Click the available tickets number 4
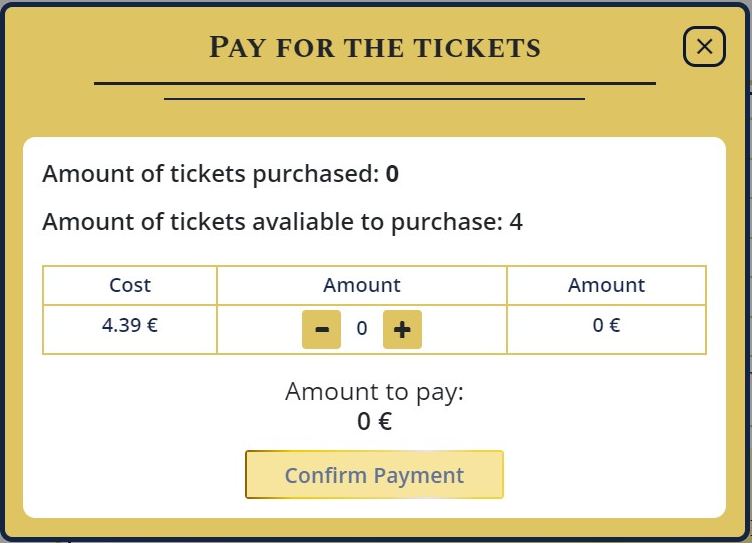The height and width of the screenshot is (543, 752). tap(516, 221)
